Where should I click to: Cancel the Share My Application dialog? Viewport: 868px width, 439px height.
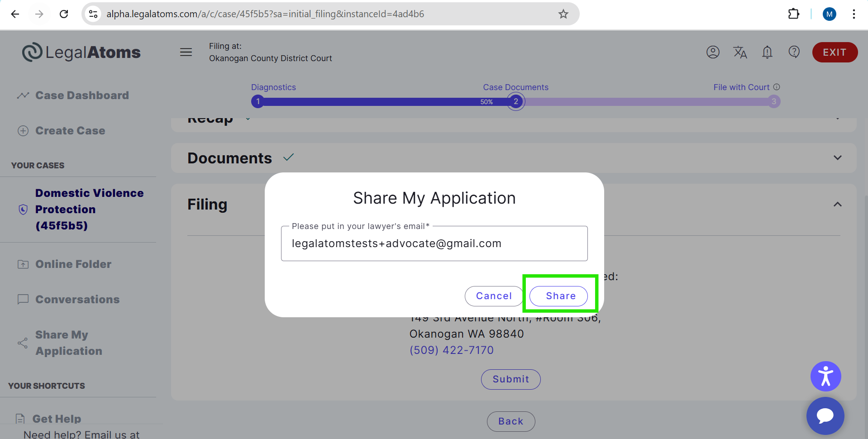(x=494, y=296)
